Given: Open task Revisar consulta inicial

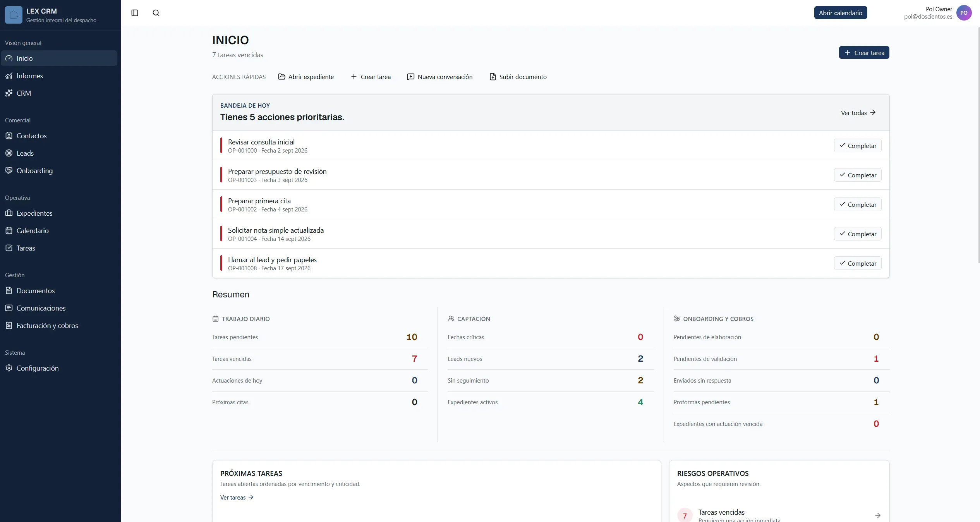Looking at the screenshot, I should 261,142.
